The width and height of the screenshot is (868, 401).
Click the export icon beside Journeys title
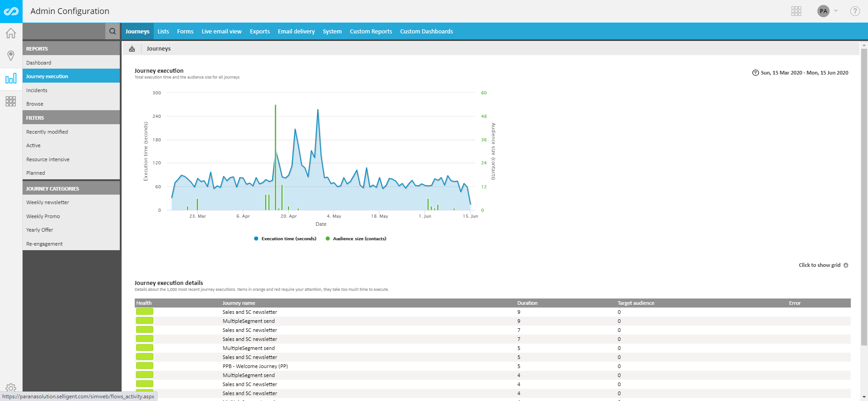coord(132,49)
